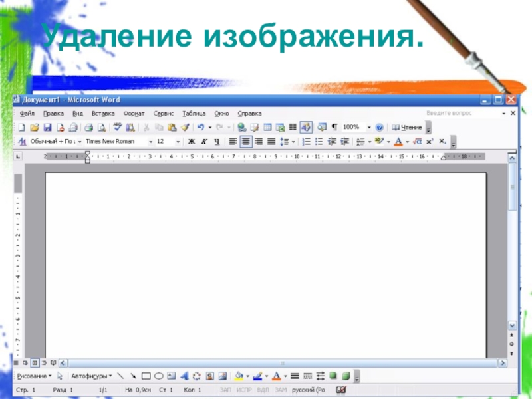Viewport: 532px width, 399px height.
Task: Open the Вставка menu
Action: (103, 114)
